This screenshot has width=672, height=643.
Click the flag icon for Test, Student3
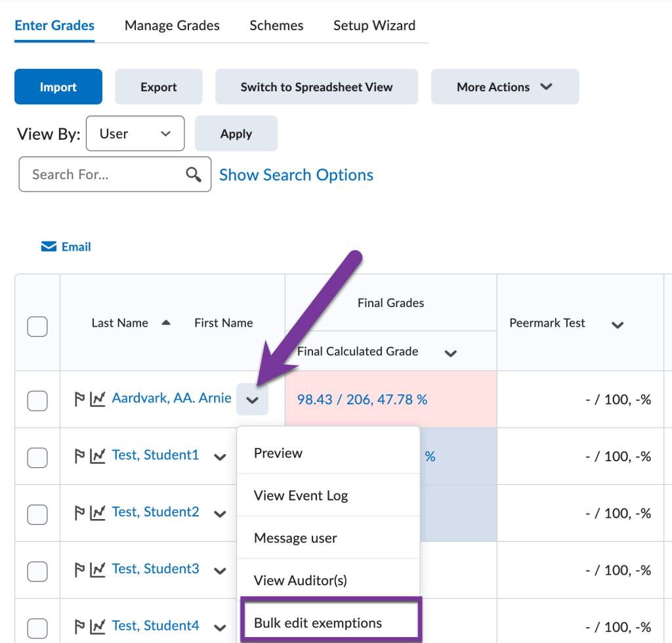(x=80, y=570)
